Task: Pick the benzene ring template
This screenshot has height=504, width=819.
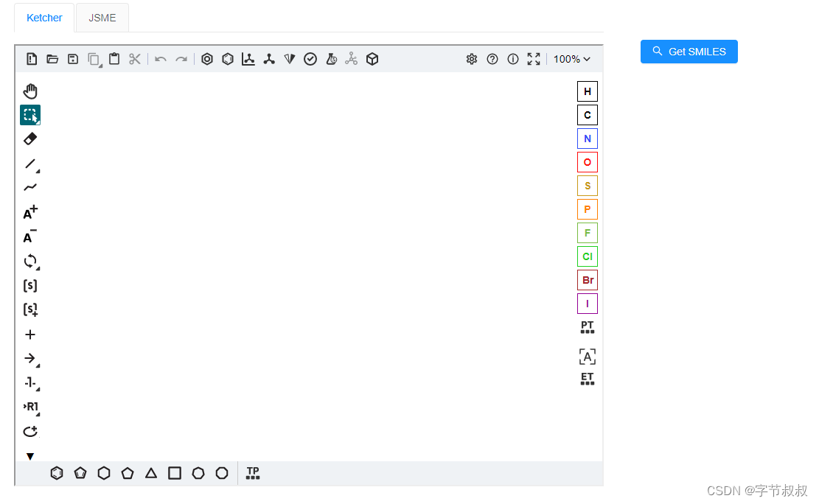Action: 57,473
